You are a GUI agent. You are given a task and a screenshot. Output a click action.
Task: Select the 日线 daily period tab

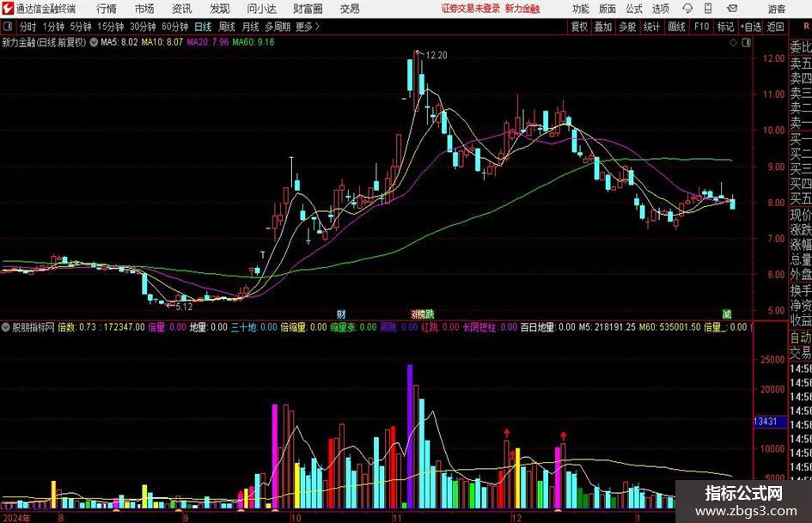coord(203,27)
